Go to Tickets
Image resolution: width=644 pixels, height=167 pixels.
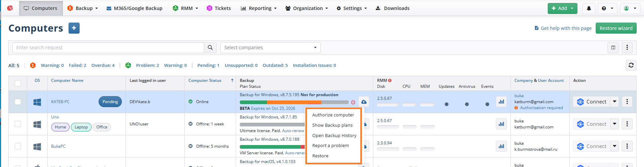click(x=219, y=8)
